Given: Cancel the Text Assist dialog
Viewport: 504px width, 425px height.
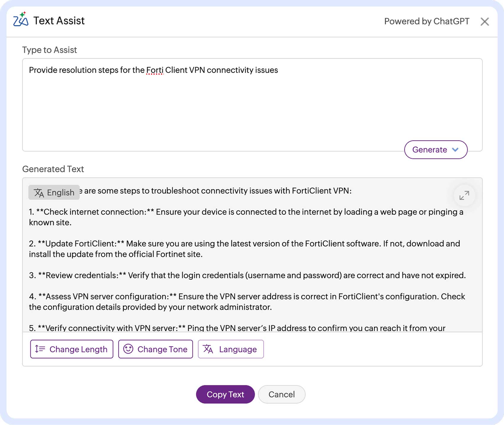Looking at the screenshot, I should 282,394.
